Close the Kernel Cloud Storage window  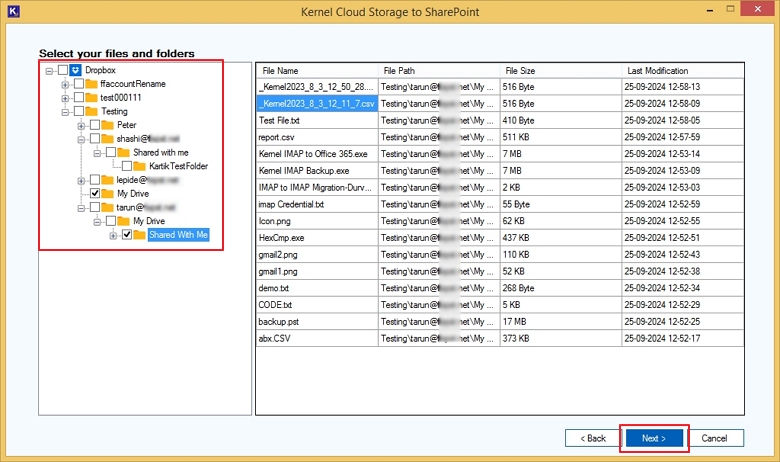757,8
